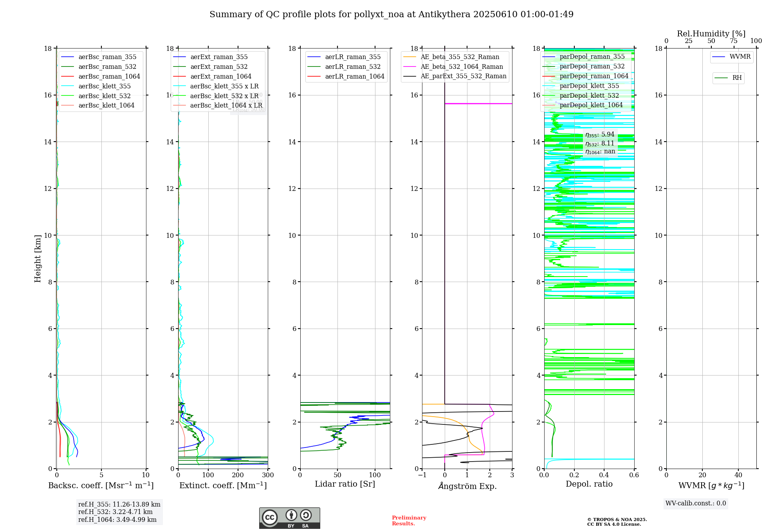Click the aerLR_raman_1064 legend entry
This screenshot has width=783, height=532.
click(346, 77)
